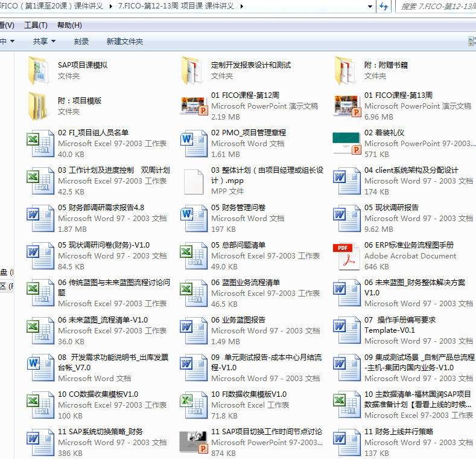Select Word icon for 11 财务上线并行策略
Viewport: 476px width, 459px height.
(x=346, y=443)
